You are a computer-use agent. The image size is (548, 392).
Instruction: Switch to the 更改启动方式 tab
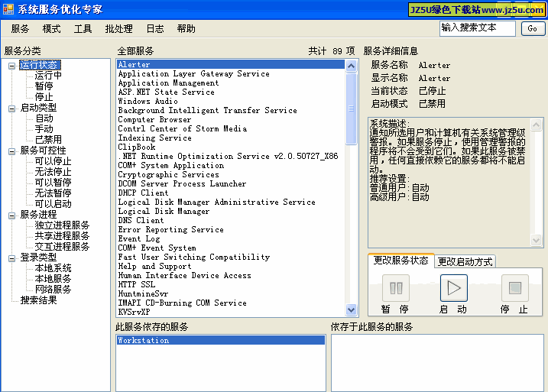click(465, 261)
